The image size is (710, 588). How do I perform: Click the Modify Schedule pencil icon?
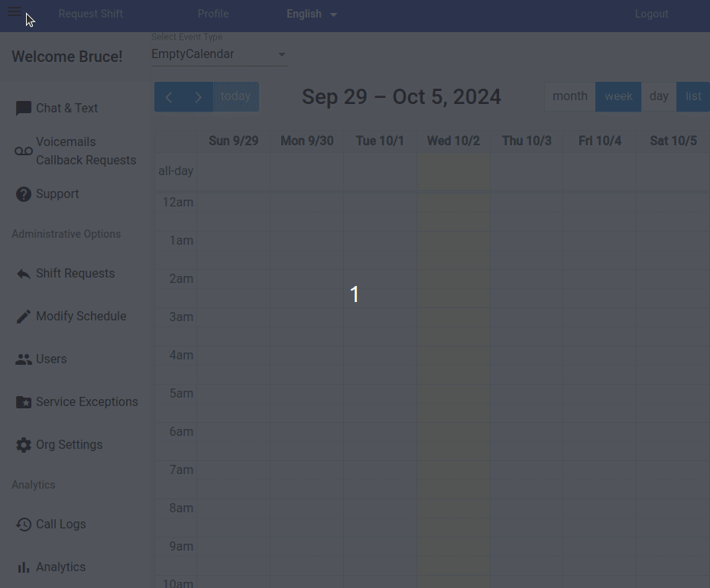coord(24,317)
